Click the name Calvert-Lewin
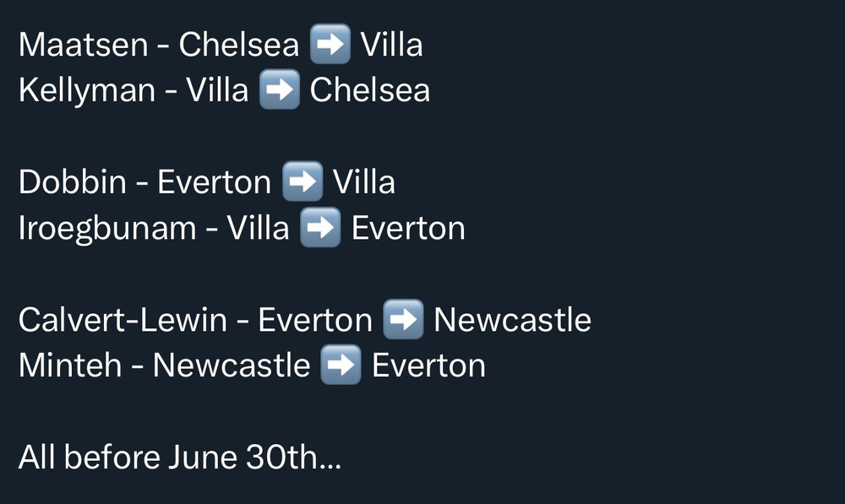Image resolution: width=845 pixels, height=504 pixels. click(x=123, y=319)
